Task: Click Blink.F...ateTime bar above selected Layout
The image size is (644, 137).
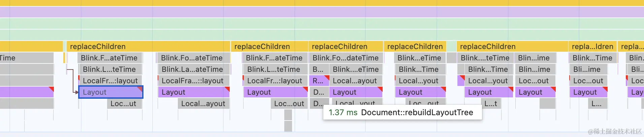Action: click(110, 58)
